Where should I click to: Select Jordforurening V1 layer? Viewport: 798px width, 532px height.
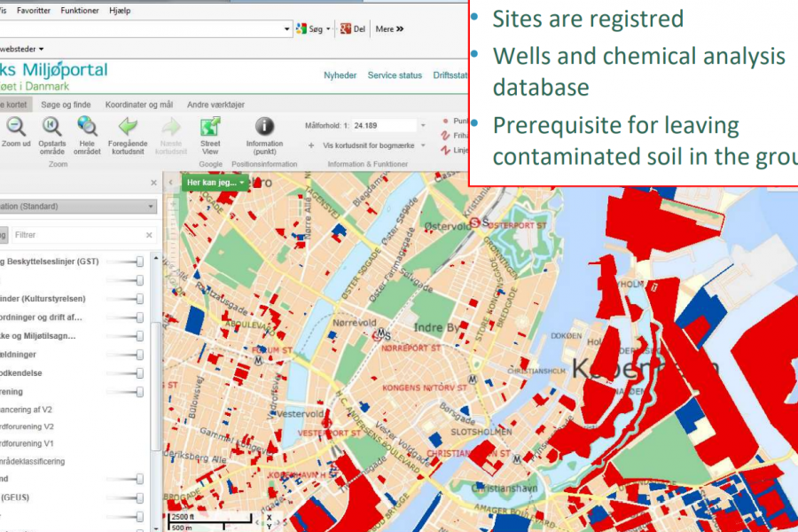coord(27,443)
